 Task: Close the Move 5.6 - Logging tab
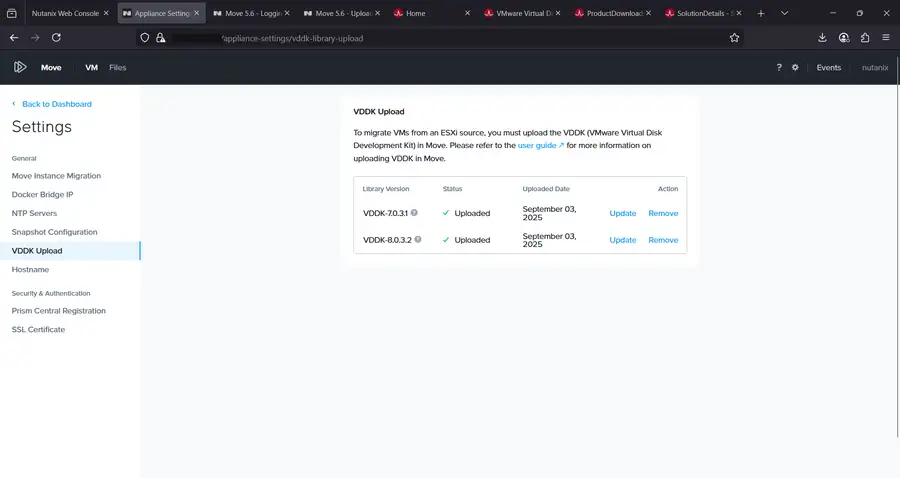(x=287, y=13)
